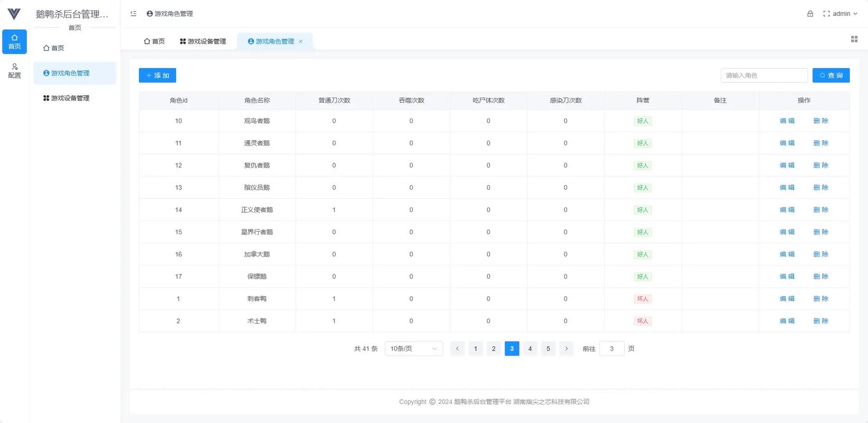The width and height of the screenshot is (868, 423).
Task: Open the grid tab-options icon
Action: [854, 39]
